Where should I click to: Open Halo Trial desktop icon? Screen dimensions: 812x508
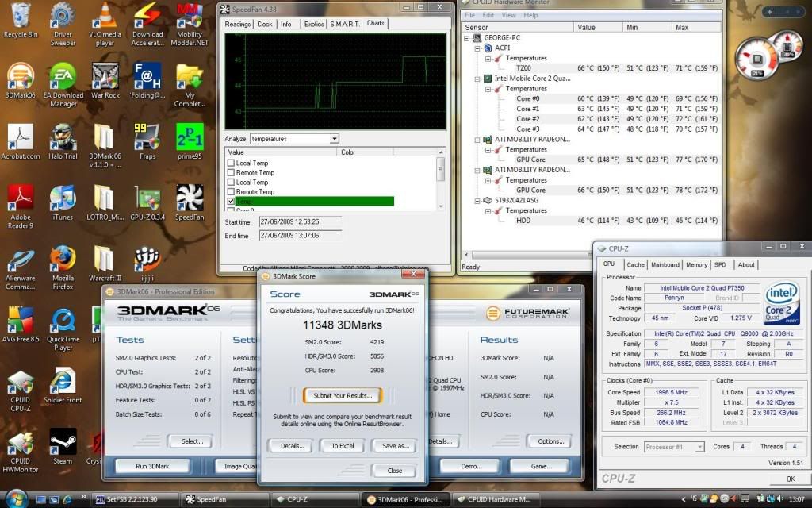63,142
